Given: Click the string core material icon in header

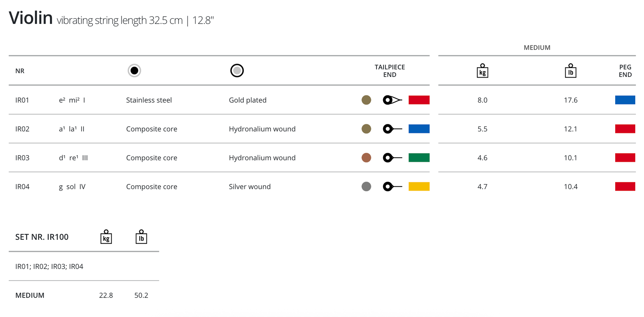Looking at the screenshot, I should pyautogui.click(x=134, y=71).
